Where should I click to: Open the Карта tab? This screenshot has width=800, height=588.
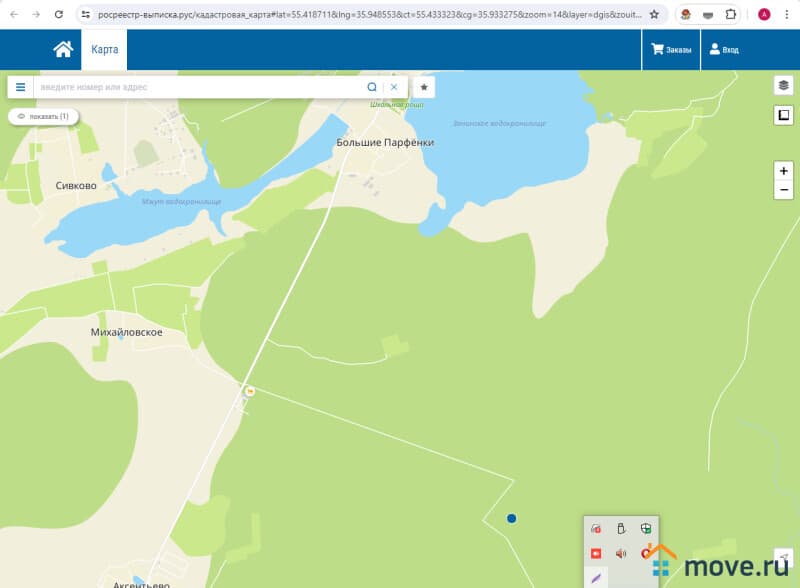104,49
